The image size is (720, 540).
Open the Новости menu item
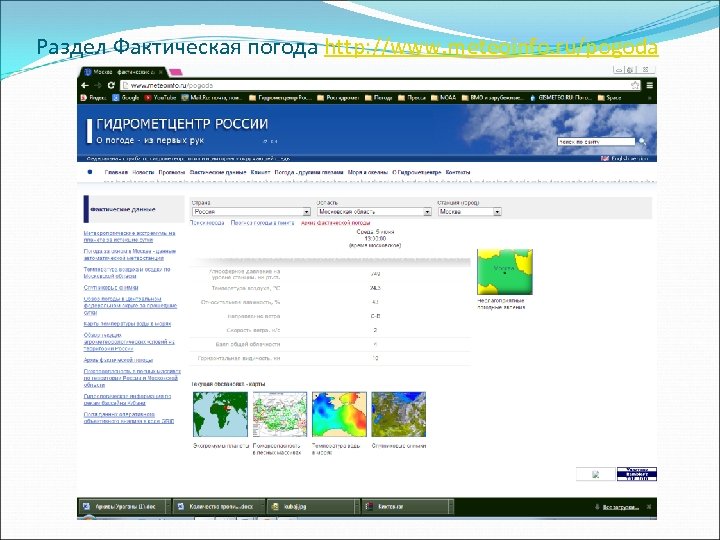143,173
